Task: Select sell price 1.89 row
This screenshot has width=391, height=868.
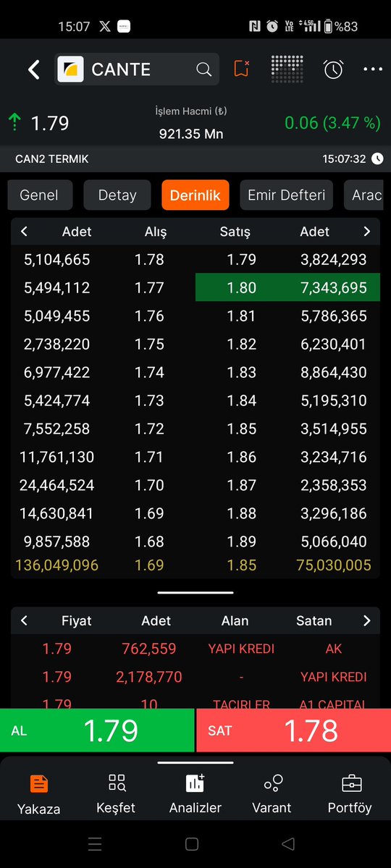Action: pyautogui.click(x=241, y=542)
